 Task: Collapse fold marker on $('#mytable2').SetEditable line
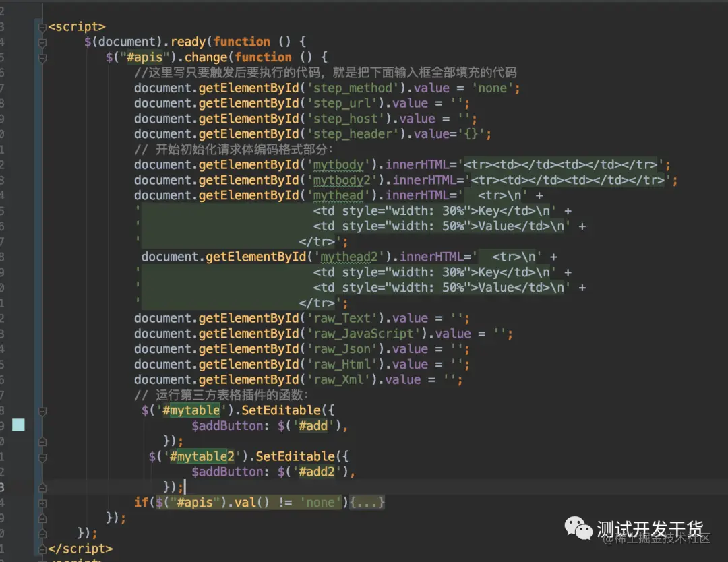point(42,457)
